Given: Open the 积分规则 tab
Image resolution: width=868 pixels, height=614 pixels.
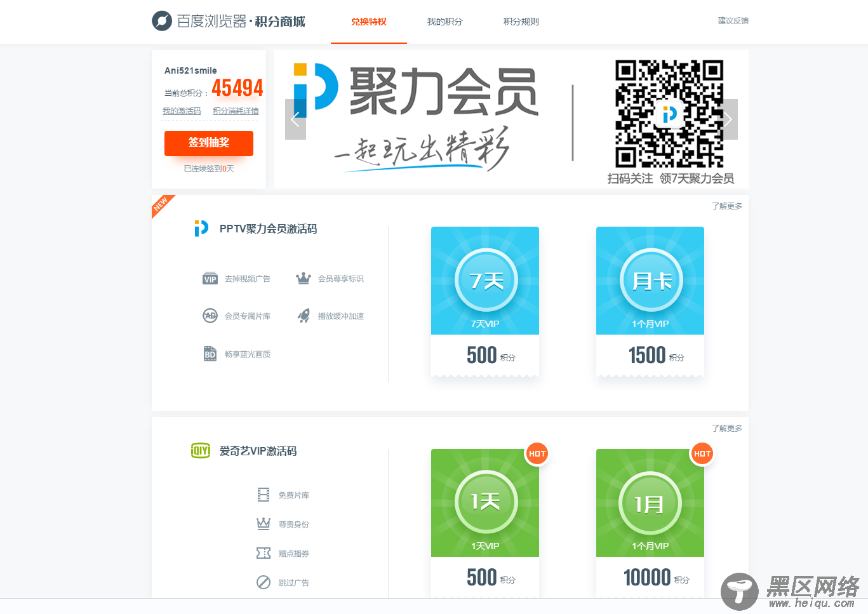Looking at the screenshot, I should tap(521, 22).
